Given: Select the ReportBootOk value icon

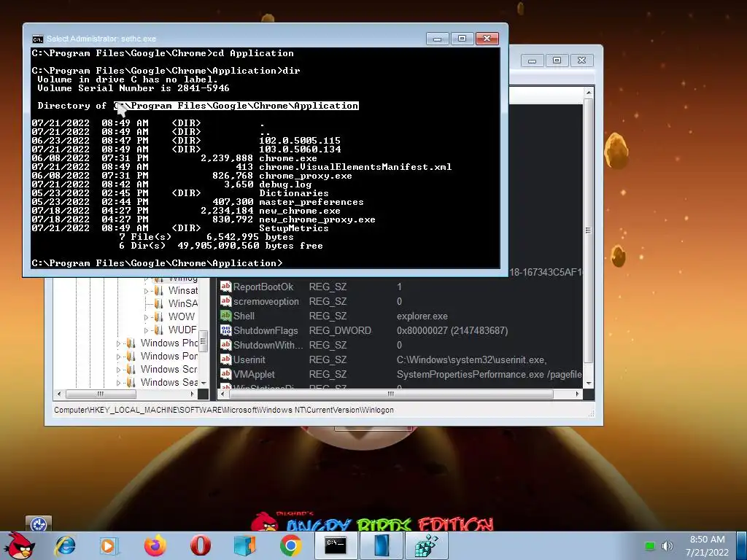Looking at the screenshot, I should pyautogui.click(x=225, y=287).
